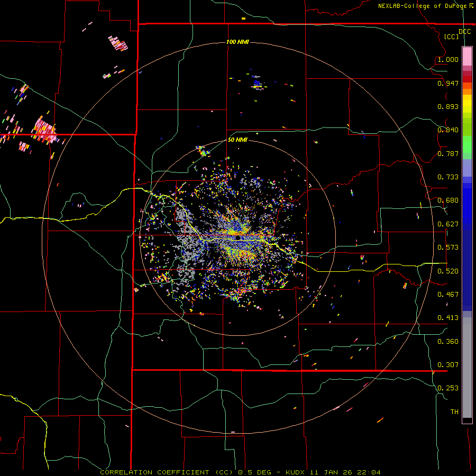Viewport: 476px width, 476px height.
Task: Pick the pink color at the scale top
Action: (467, 56)
